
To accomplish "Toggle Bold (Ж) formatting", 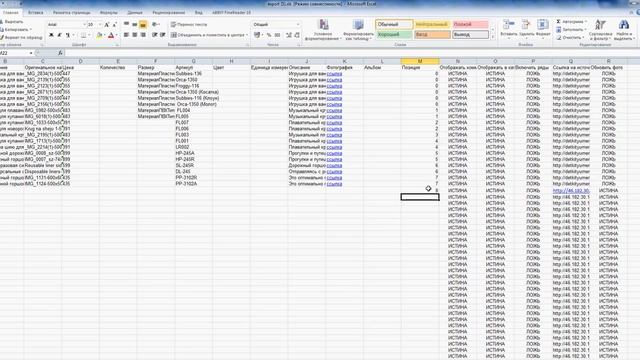I will point(51,36).
